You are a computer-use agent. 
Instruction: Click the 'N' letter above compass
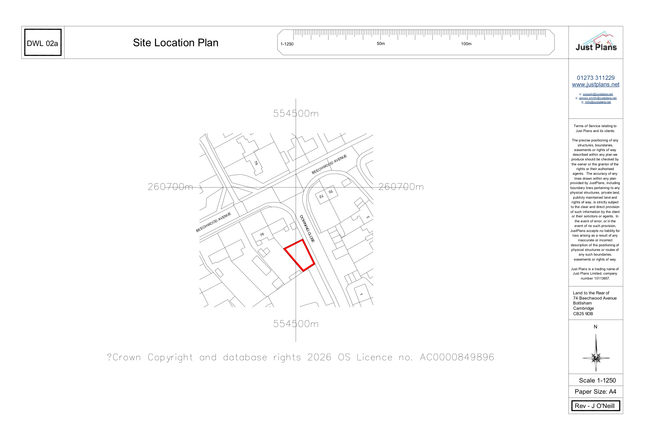pos(595,327)
